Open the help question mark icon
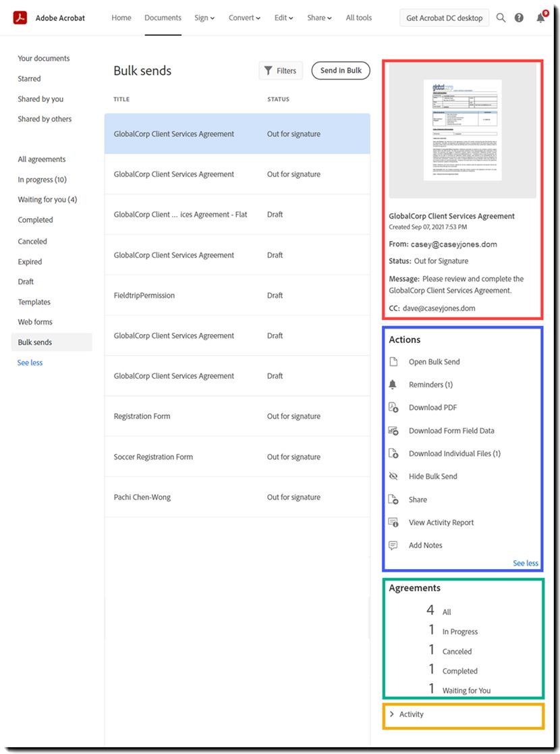 (x=519, y=18)
